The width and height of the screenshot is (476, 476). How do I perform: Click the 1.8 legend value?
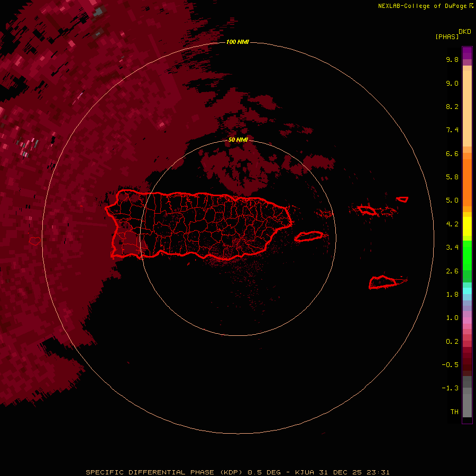[x=452, y=295]
